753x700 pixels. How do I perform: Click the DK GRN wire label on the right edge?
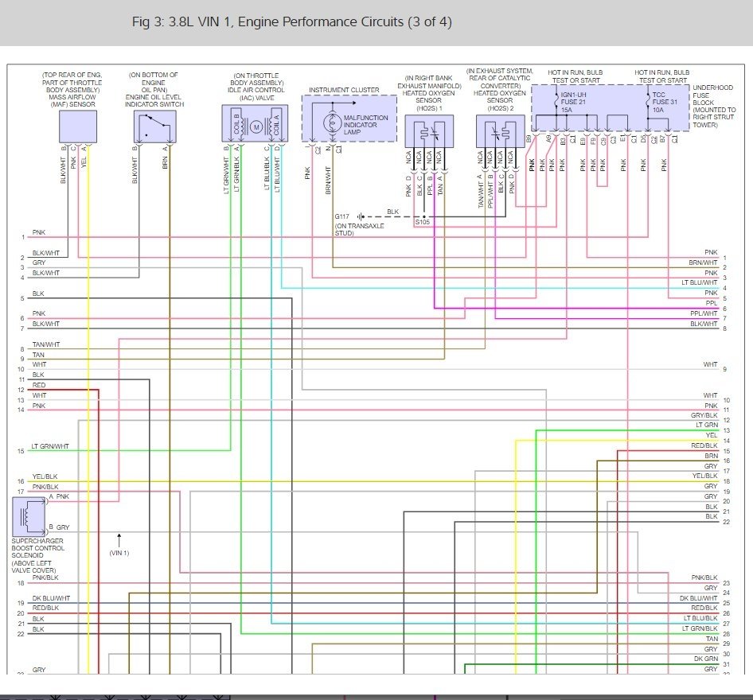pos(705,659)
